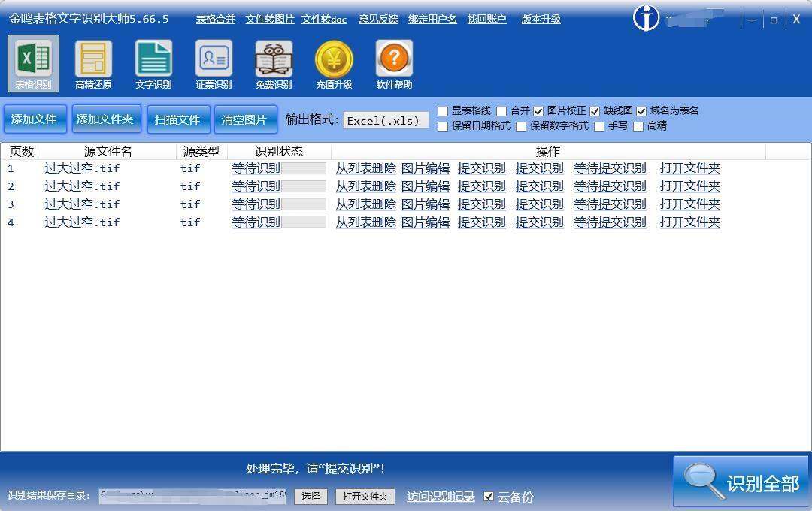Click row 2 recognition progress bar

coord(304,186)
